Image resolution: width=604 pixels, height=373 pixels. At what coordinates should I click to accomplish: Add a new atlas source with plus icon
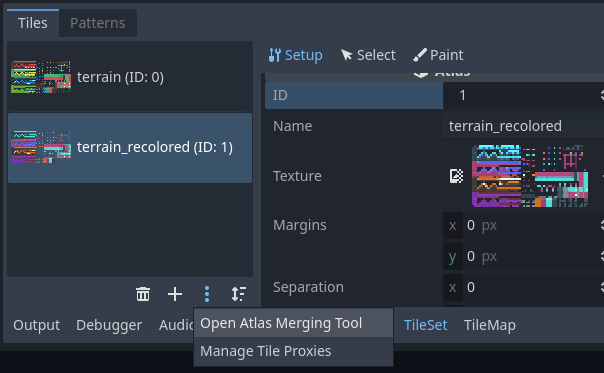(x=175, y=294)
